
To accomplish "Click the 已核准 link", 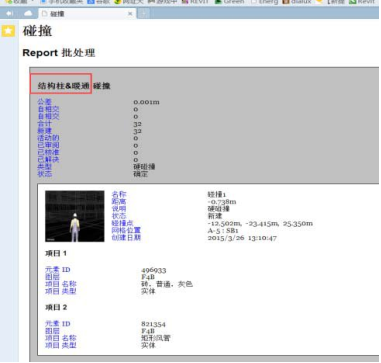I will pos(48,152).
